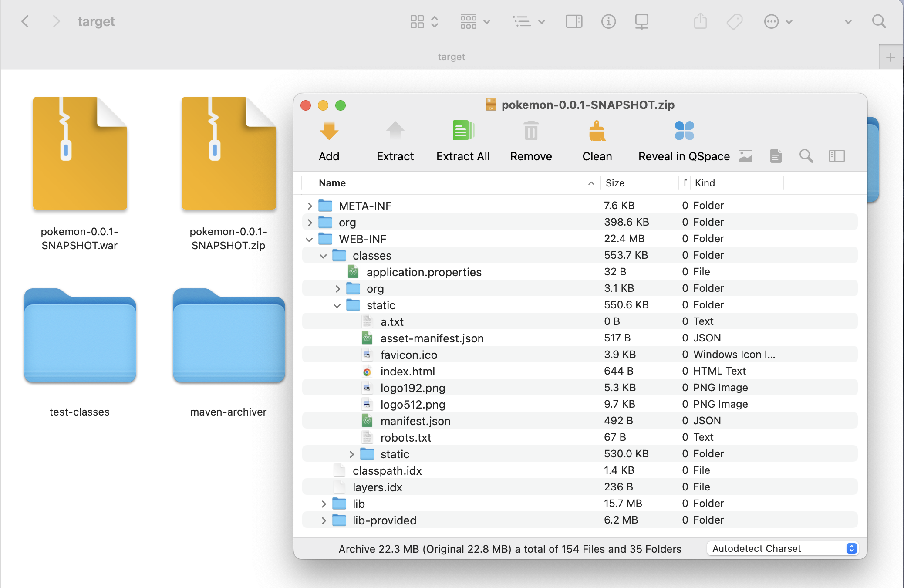
Task: Click Finder's new tab plus button
Action: (891, 57)
